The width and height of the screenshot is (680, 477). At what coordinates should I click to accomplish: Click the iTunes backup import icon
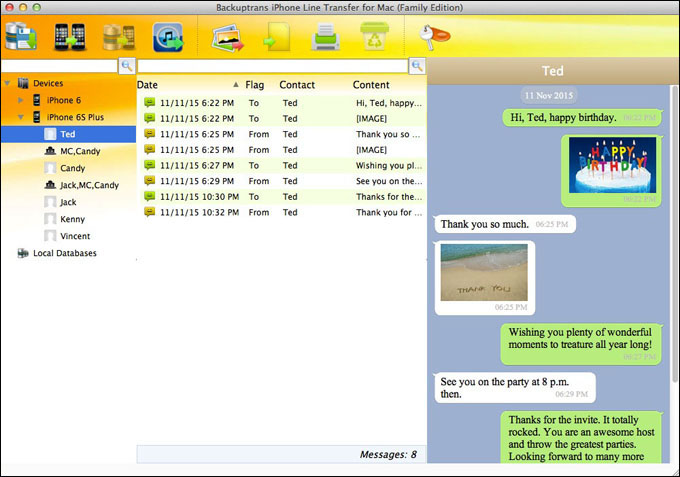point(168,37)
